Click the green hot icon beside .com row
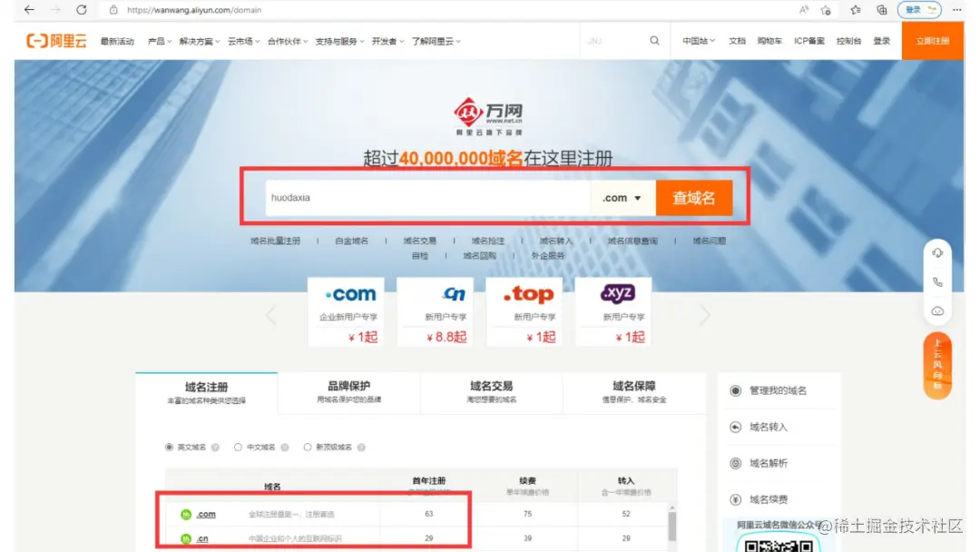The width and height of the screenshot is (980, 552). pos(186,515)
